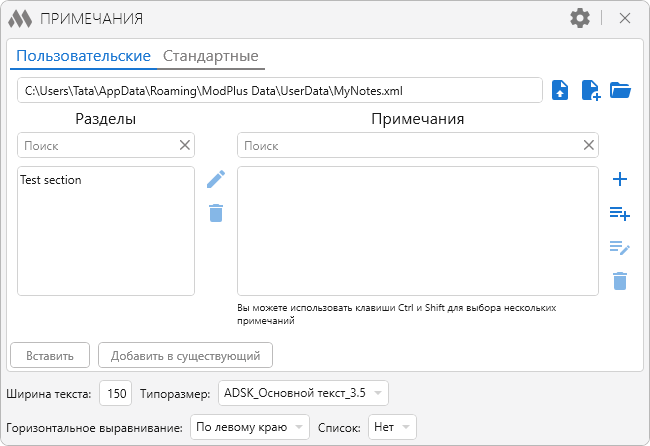Switch to the Стандартные tab
Viewport: 650px width, 446px height.
pos(211,56)
